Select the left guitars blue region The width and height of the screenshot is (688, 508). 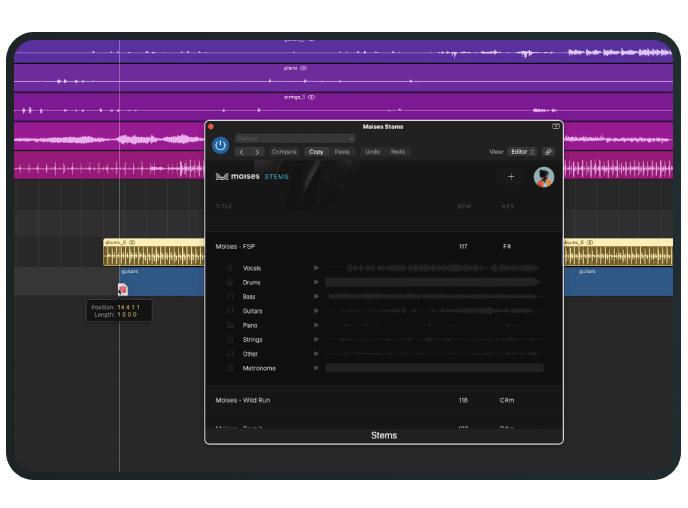tap(162, 282)
